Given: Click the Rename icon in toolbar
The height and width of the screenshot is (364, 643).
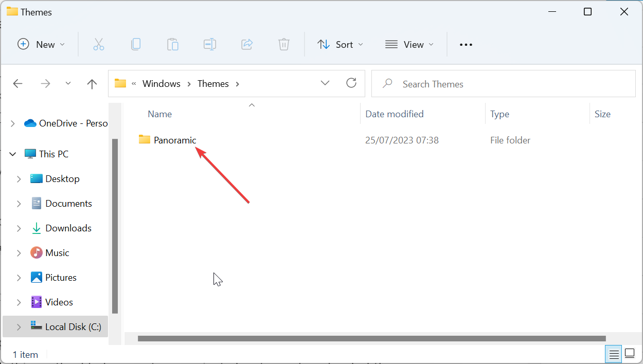Looking at the screenshot, I should pos(209,44).
